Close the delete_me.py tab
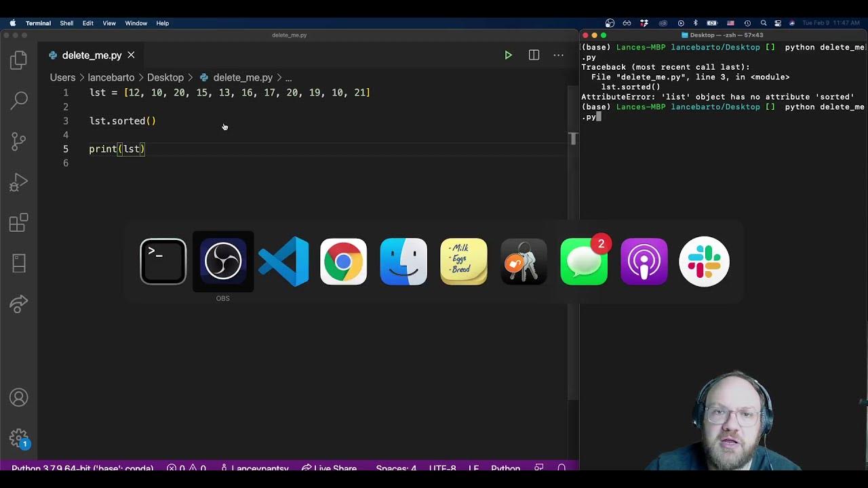The image size is (868, 488). [131, 56]
